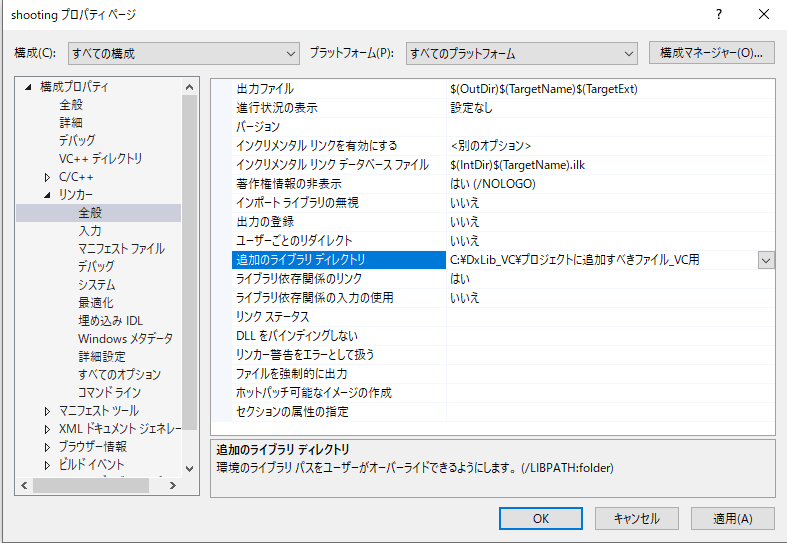The image size is (787, 543).
Task: Collapse the リンカー tree node
Action: pyautogui.click(x=47, y=195)
